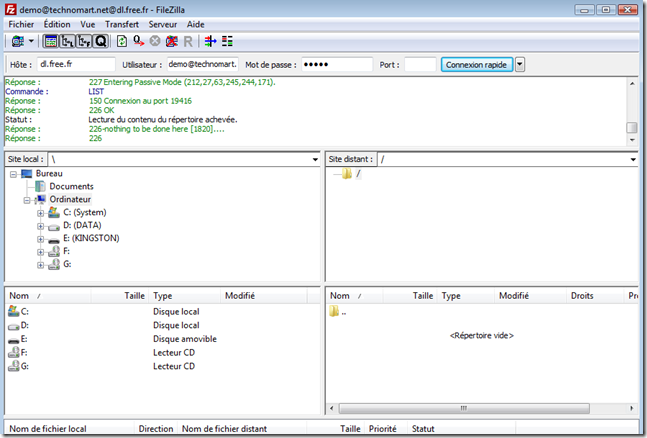The width and height of the screenshot is (647, 438).
Task: Open the Site distant path dropdown
Action: click(633, 159)
